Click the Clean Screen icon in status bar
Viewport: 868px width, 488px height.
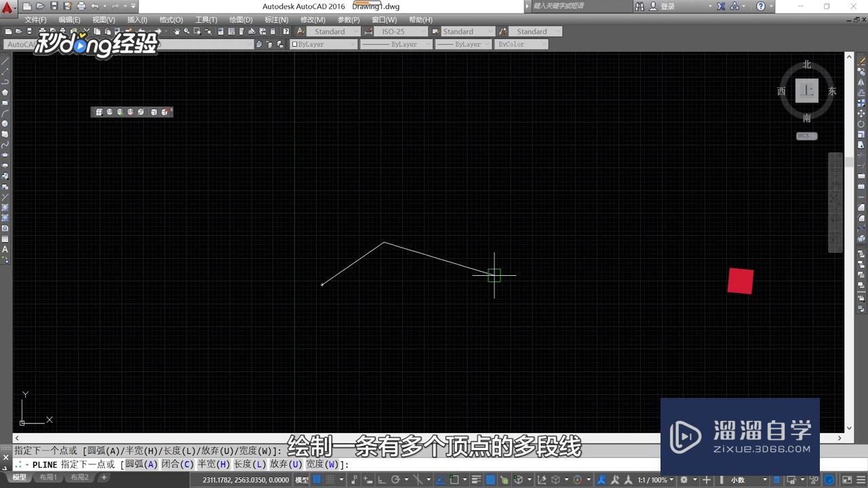pyautogui.click(x=847, y=480)
